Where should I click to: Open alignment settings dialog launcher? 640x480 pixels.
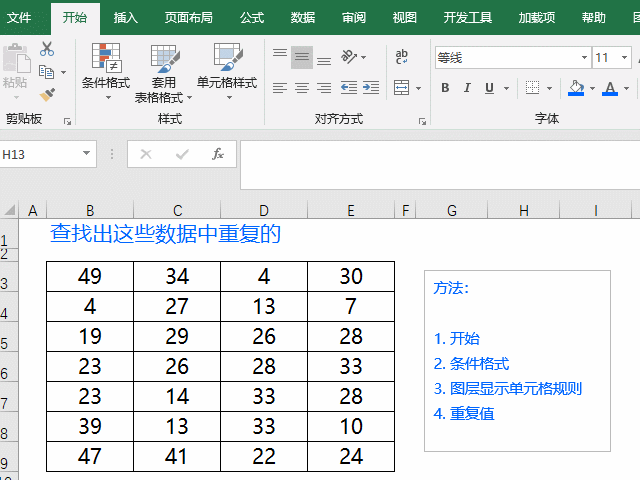(x=422, y=122)
